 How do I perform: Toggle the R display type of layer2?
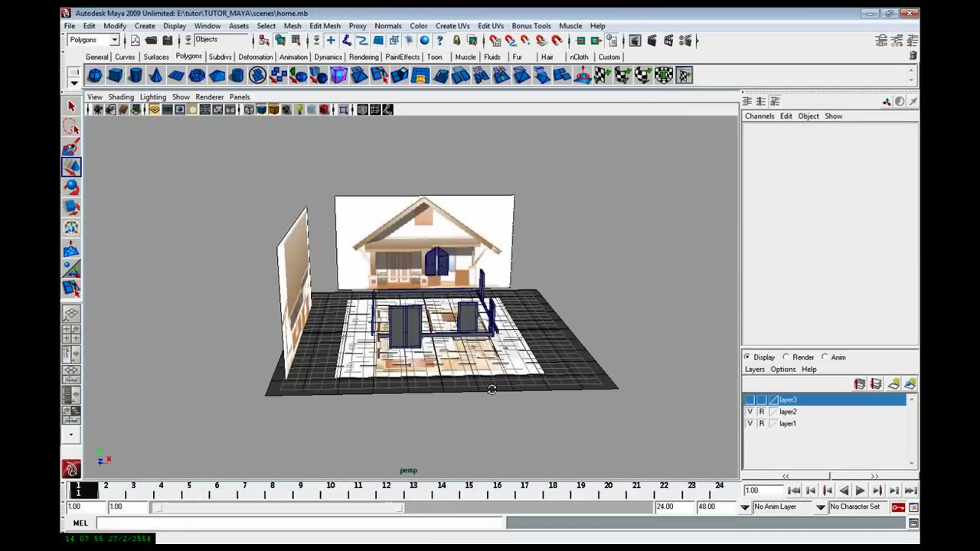761,412
